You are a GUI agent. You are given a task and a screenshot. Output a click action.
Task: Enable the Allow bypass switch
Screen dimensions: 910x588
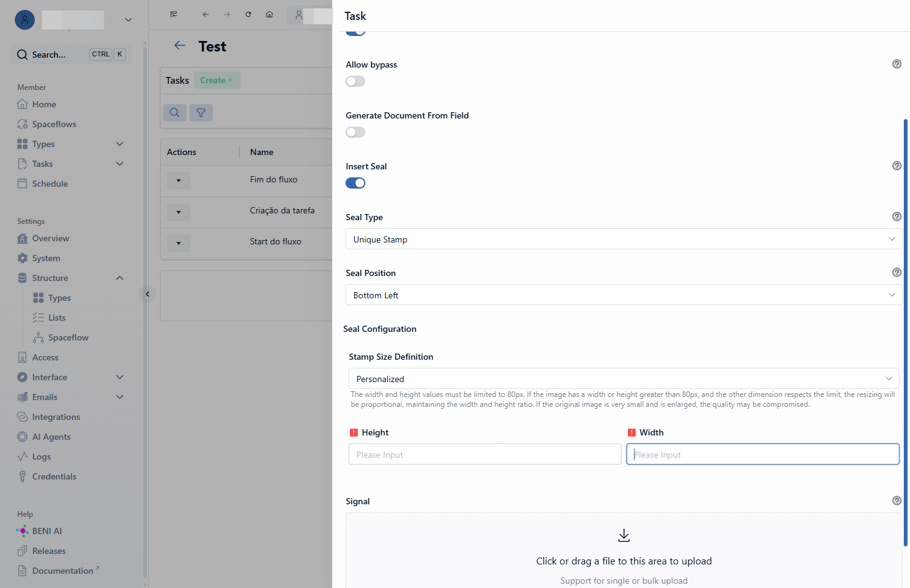pos(355,81)
